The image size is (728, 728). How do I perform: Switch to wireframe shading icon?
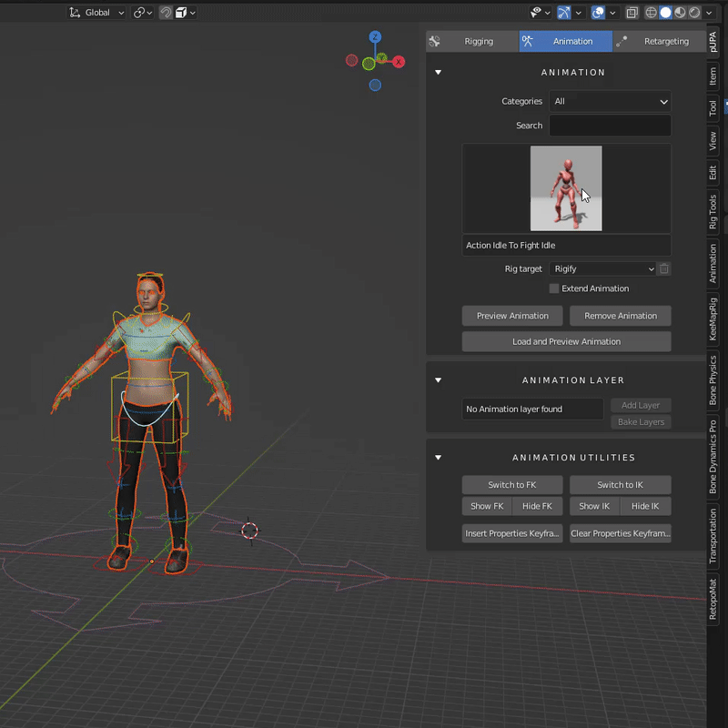(x=651, y=13)
